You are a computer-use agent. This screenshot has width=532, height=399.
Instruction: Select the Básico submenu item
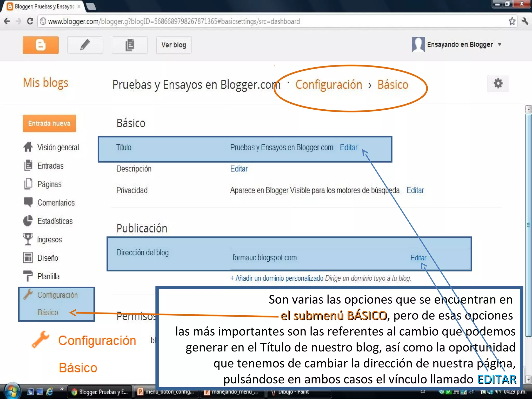[x=48, y=312]
